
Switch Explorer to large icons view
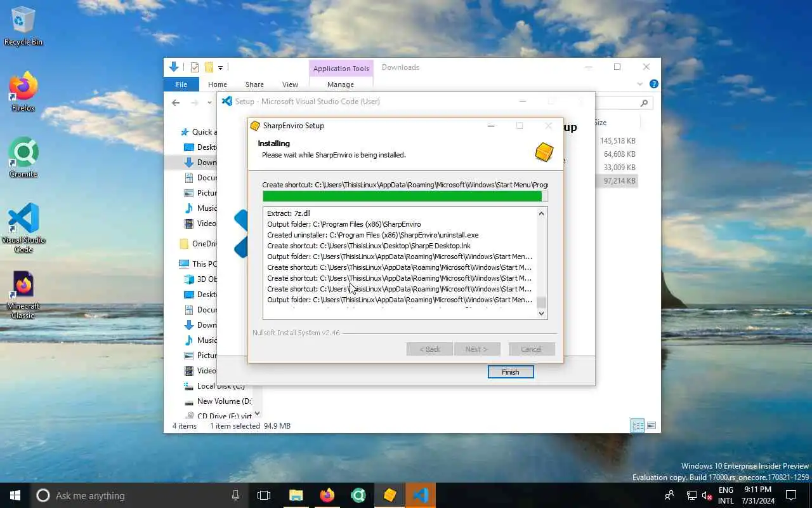click(x=652, y=425)
